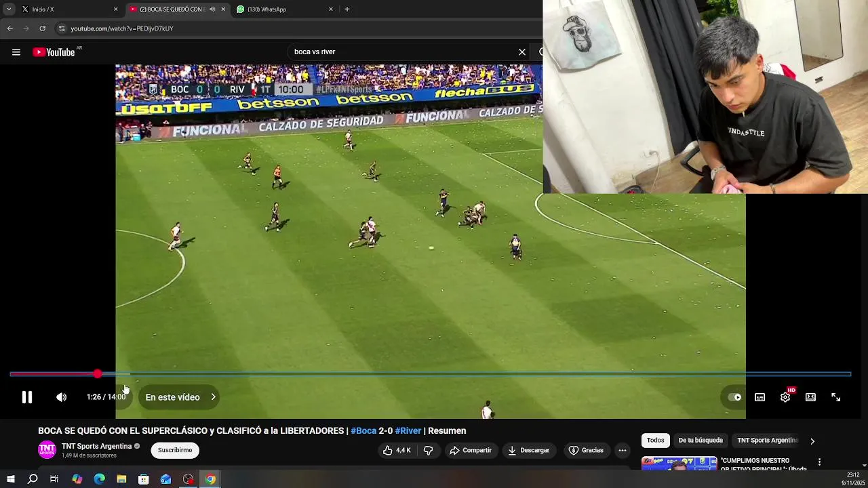
Task: Pause the video playback
Action: 26,397
